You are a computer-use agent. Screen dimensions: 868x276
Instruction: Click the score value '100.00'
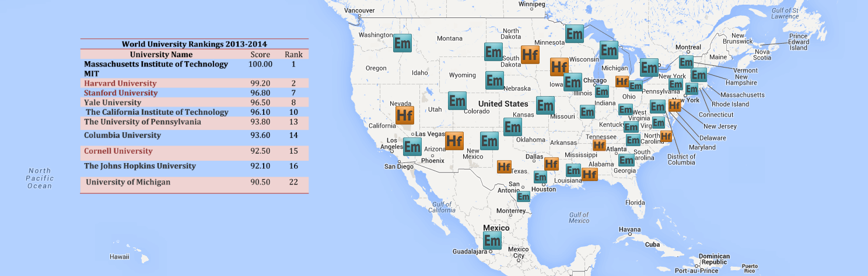pos(260,64)
